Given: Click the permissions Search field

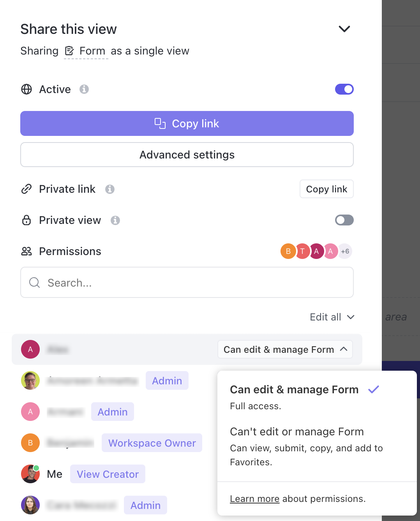Looking at the screenshot, I should [187, 282].
